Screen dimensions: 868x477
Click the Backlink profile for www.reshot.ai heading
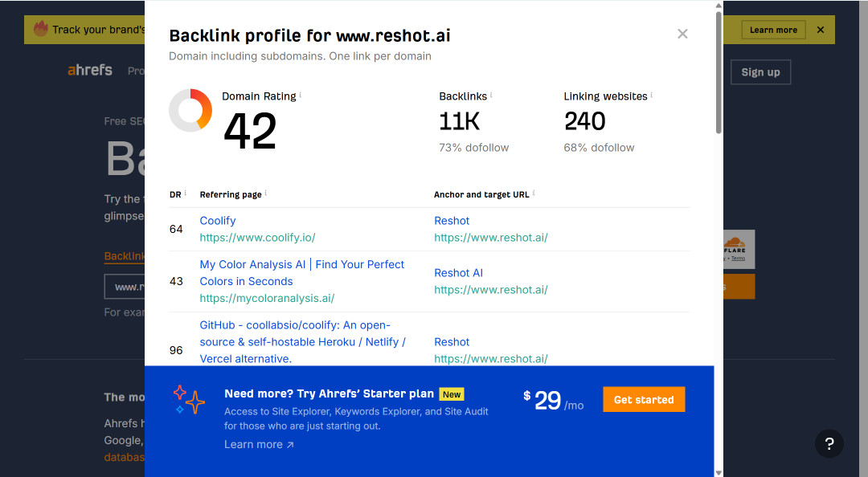pyautogui.click(x=309, y=36)
